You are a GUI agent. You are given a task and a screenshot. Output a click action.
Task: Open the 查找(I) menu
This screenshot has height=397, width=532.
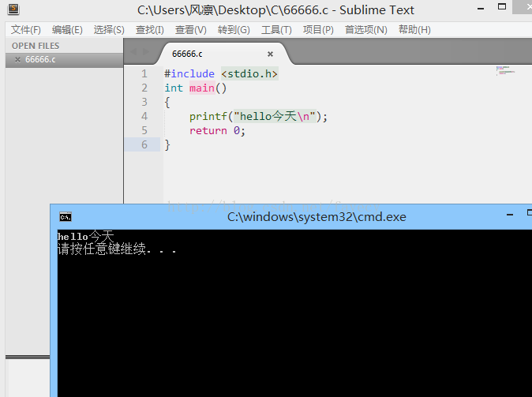click(x=150, y=30)
